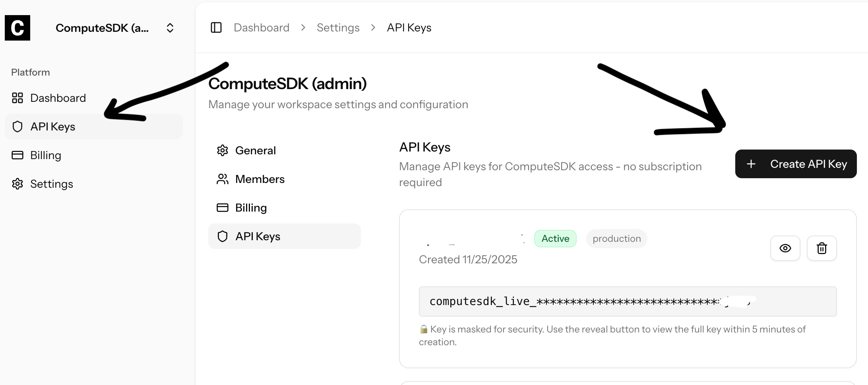Image resolution: width=868 pixels, height=385 pixels.
Task: Click the sidebar collapse icon near breadcrumbs
Action: (x=216, y=27)
